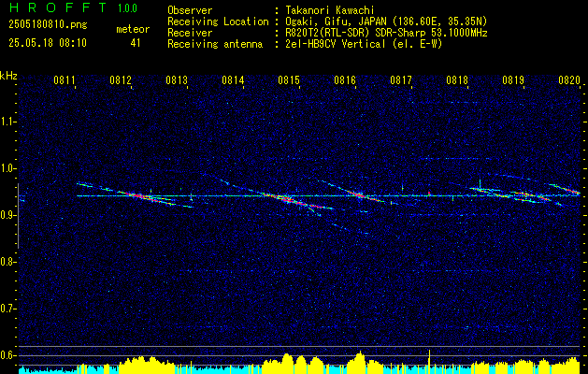
Task: Click the 0814 time marker
Action: pos(233,79)
